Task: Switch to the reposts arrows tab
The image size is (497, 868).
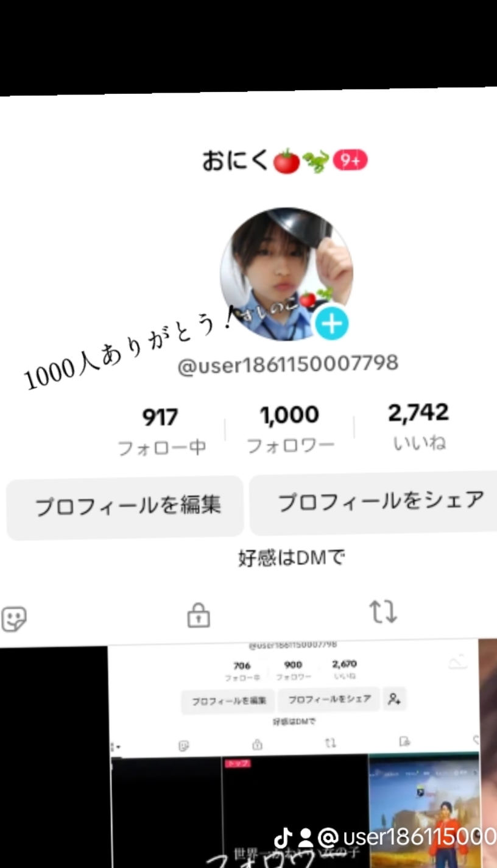Action: pyautogui.click(x=384, y=611)
